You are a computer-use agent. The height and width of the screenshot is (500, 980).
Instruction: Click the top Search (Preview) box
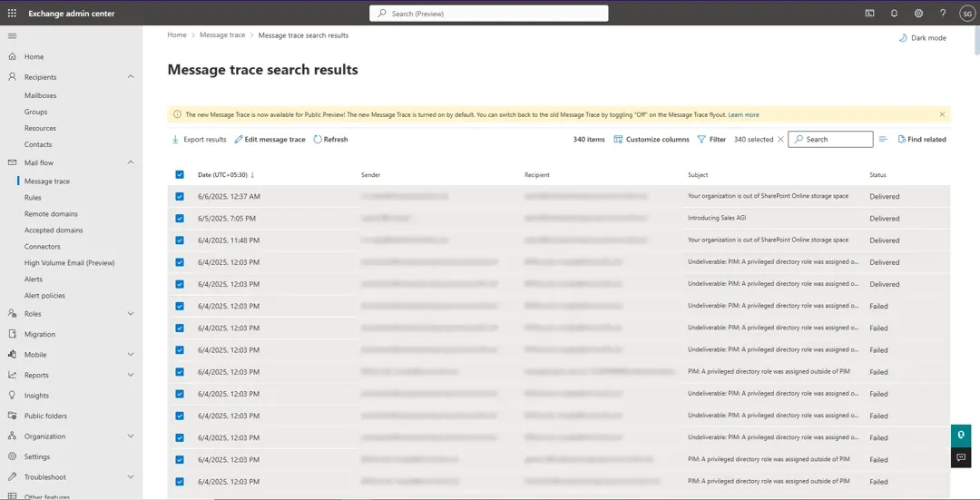click(x=489, y=13)
